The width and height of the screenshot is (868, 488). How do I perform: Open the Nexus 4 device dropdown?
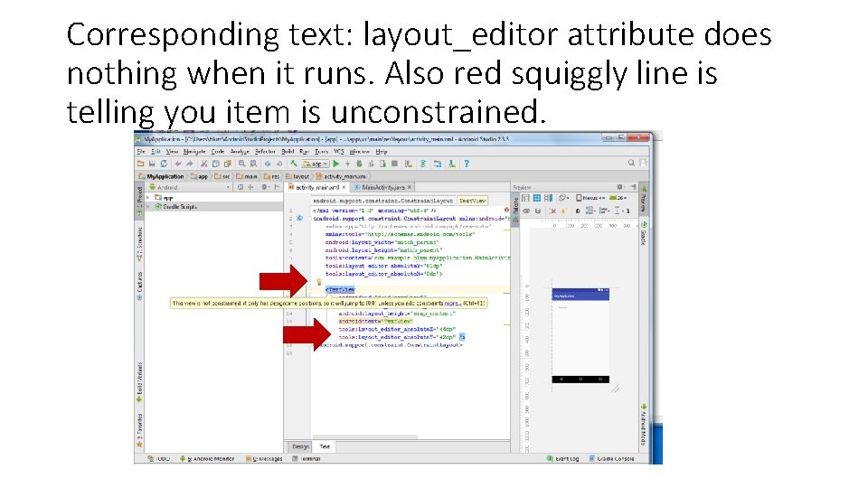pyautogui.click(x=590, y=198)
